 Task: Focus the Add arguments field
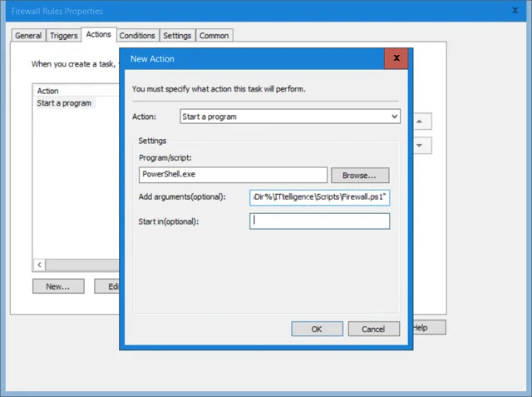click(319, 197)
